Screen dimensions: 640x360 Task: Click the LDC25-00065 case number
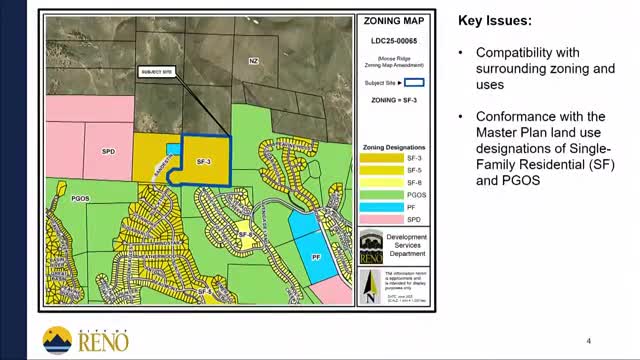[x=394, y=41]
